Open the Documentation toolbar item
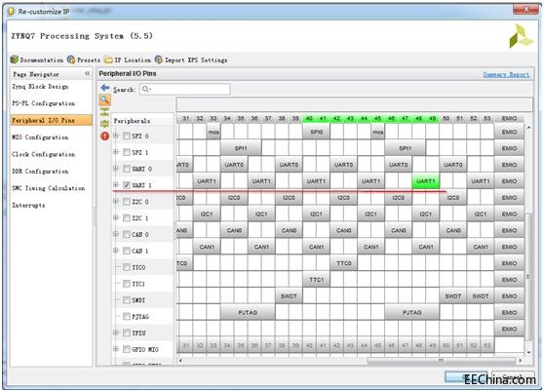 coord(37,59)
